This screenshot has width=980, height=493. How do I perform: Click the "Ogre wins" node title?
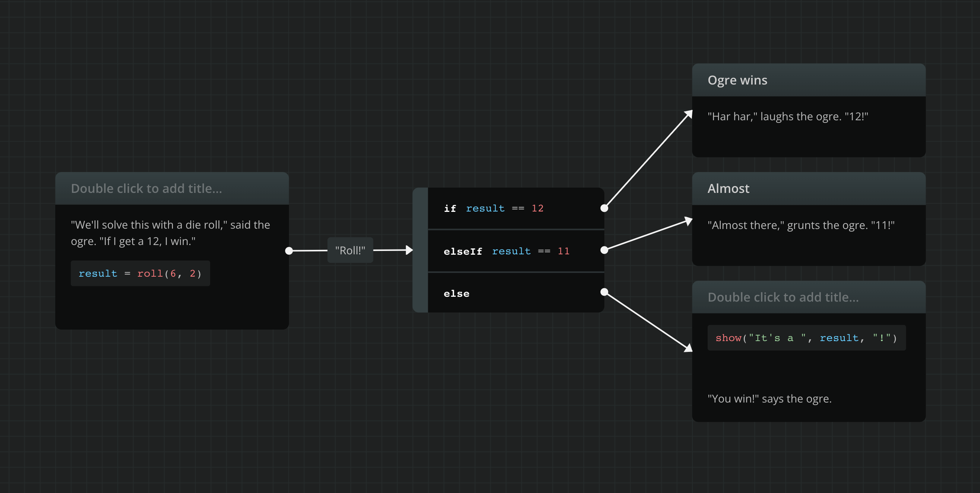point(737,80)
